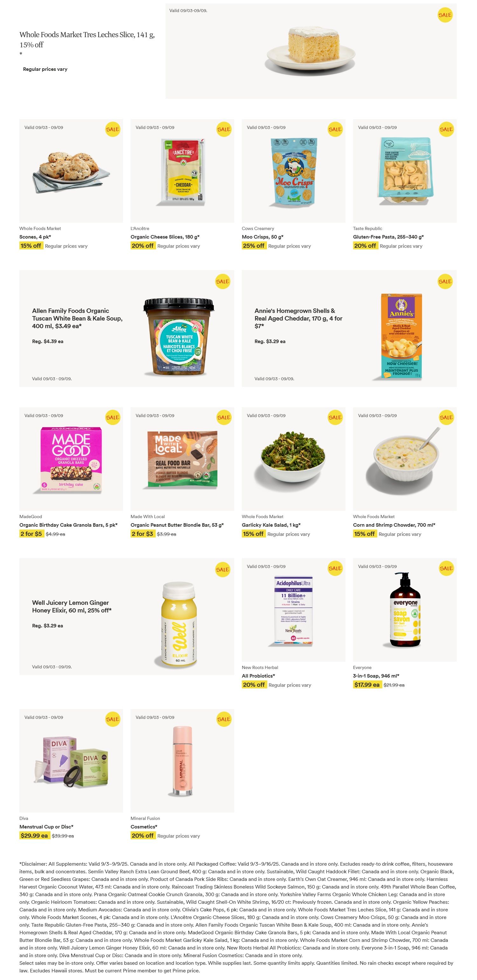Open the Made With Local food bar image
477x980 pixels.
pyautogui.click(x=182, y=459)
